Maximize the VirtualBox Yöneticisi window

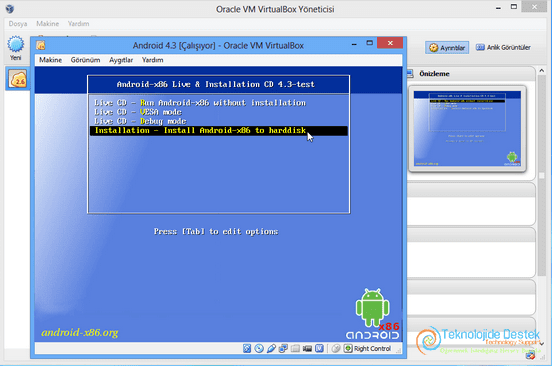514,7
